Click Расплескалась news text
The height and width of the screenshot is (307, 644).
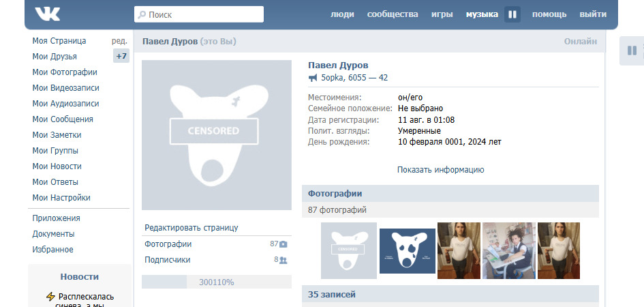(x=87, y=297)
